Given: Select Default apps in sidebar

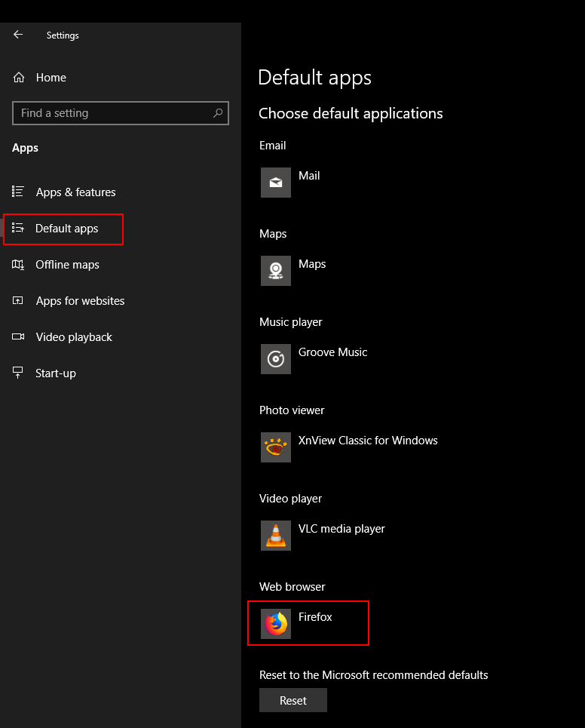Looking at the screenshot, I should tap(67, 229).
